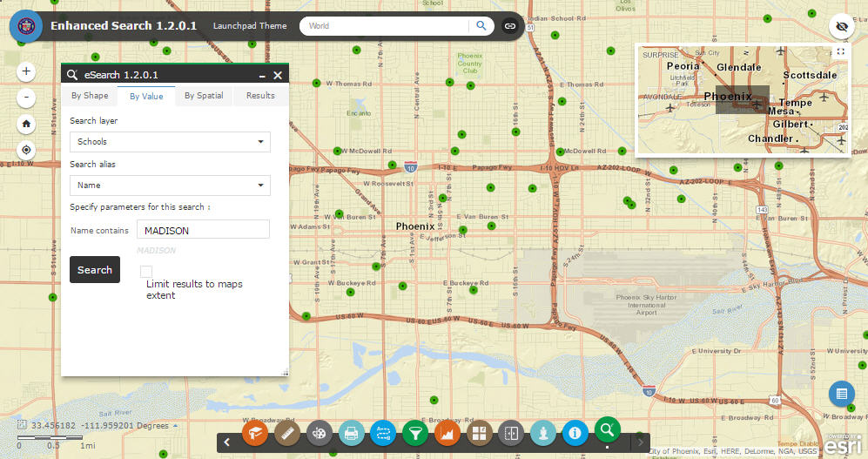Screen dimensions: 868x459
Task: Open the Chart widget
Action: pyautogui.click(x=447, y=433)
